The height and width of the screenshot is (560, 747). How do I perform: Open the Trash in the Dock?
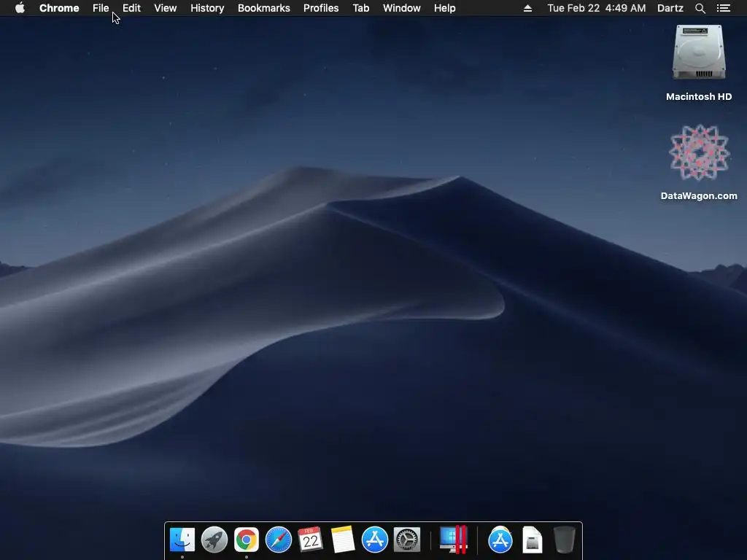point(565,540)
